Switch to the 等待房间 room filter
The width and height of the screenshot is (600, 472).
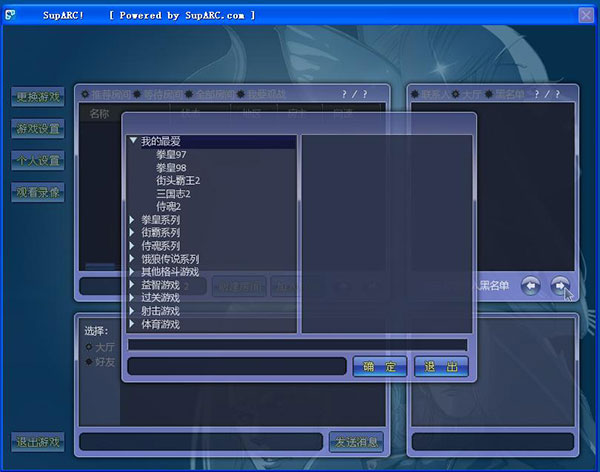137,94
